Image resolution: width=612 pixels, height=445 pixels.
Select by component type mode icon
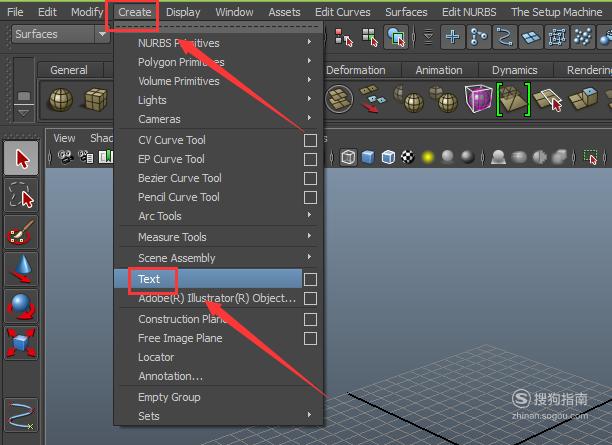396,37
